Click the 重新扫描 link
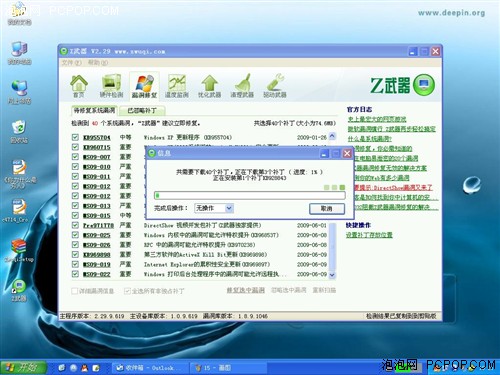This screenshot has height=375, width=500. coord(324,290)
